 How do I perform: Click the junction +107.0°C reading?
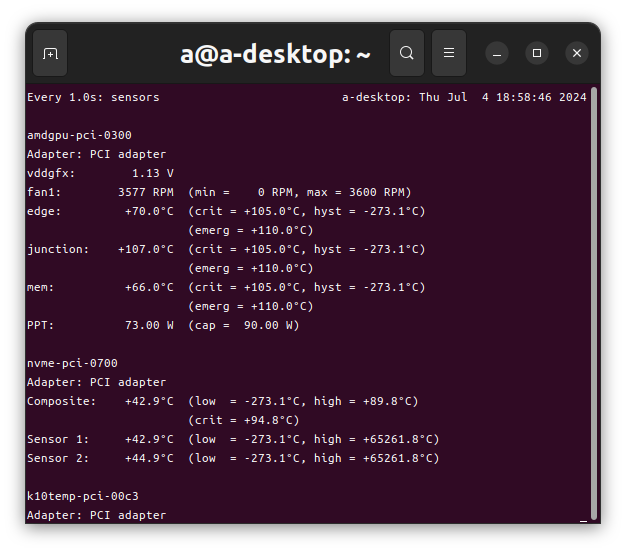click(x=146, y=249)
